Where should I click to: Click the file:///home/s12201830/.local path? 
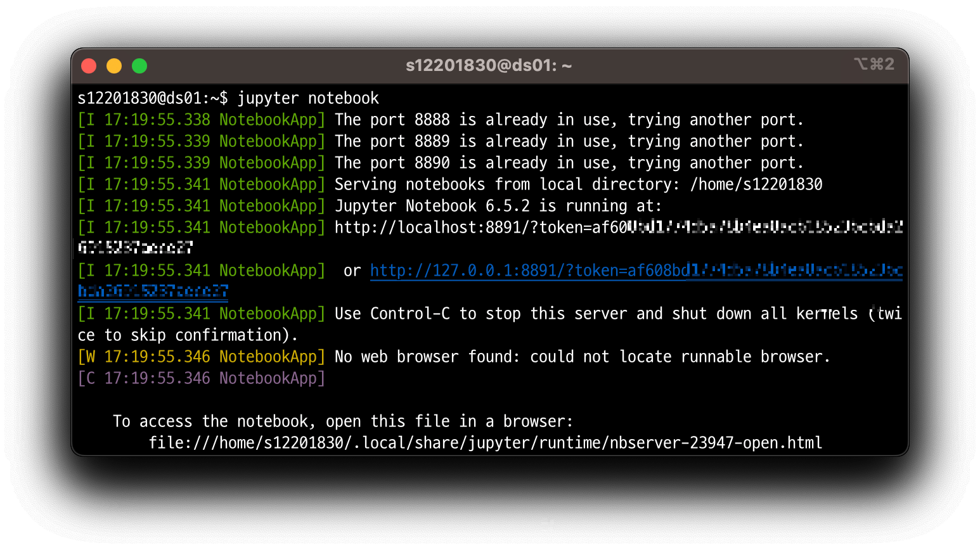pyautogui.click(x=486, y=443)
